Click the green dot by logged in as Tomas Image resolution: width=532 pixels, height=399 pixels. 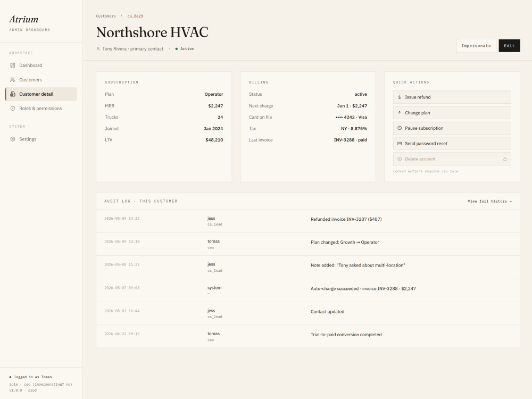pos(10,377)
